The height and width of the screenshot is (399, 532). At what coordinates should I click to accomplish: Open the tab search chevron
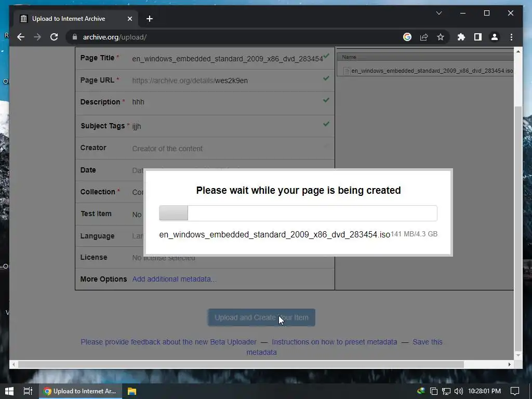(x=438, y=13)
